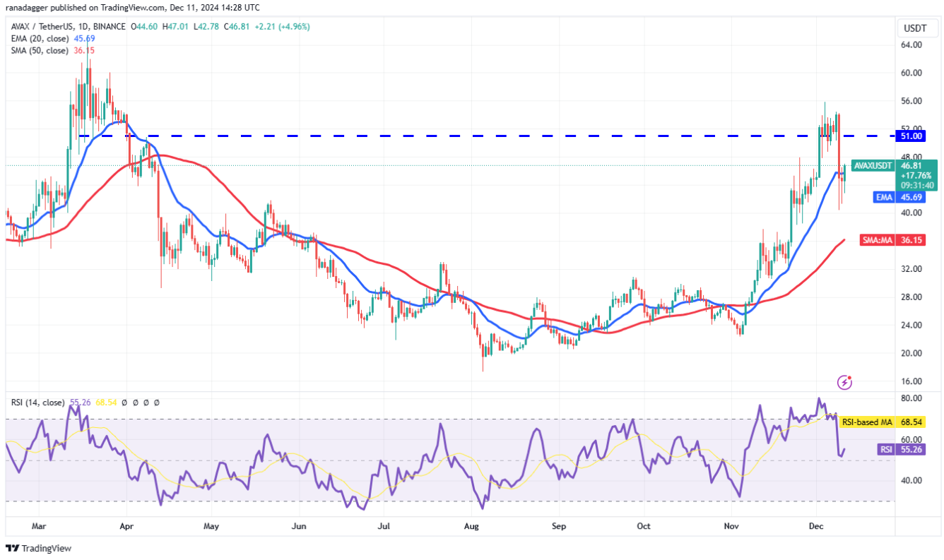Click the RSI-based MA label
944x560 pixels.
(x=868, y=422)
